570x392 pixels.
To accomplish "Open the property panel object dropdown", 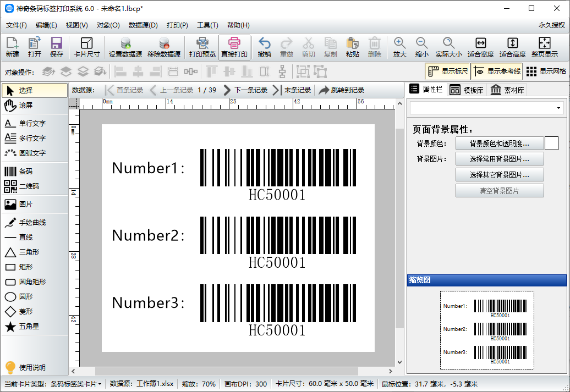I will click(x=487, y=108).
